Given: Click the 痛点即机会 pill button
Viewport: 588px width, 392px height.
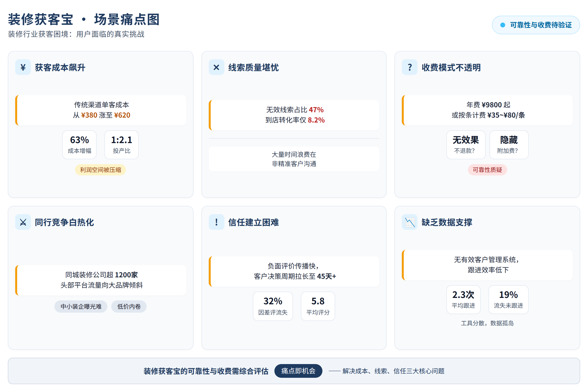Looking at the screenshot, I should [x=298, y=371].
